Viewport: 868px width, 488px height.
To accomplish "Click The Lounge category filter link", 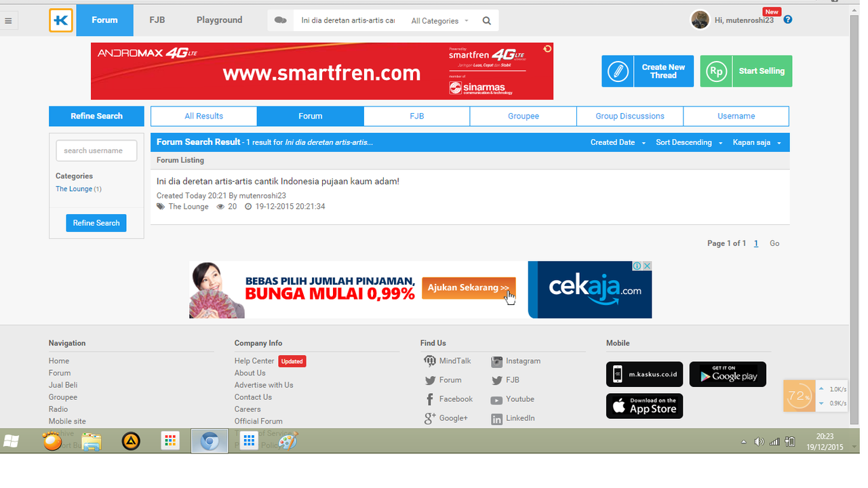I will point(74,189).
